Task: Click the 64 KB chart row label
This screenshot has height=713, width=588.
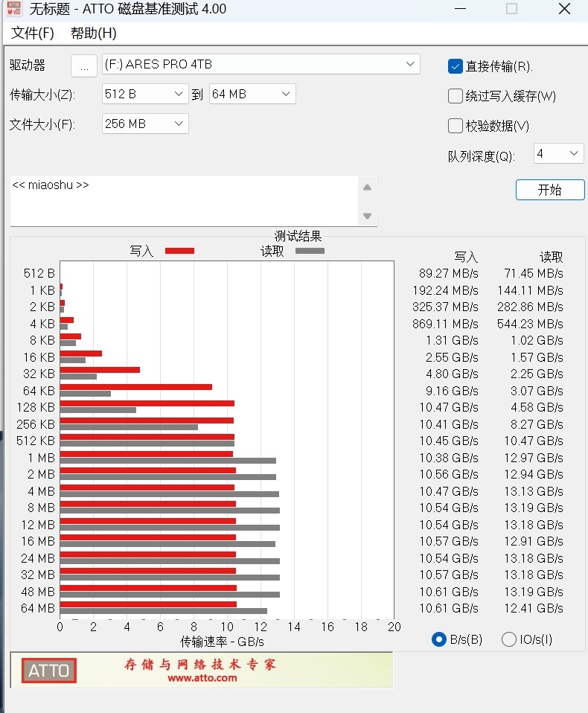Action: click(39, 391)
